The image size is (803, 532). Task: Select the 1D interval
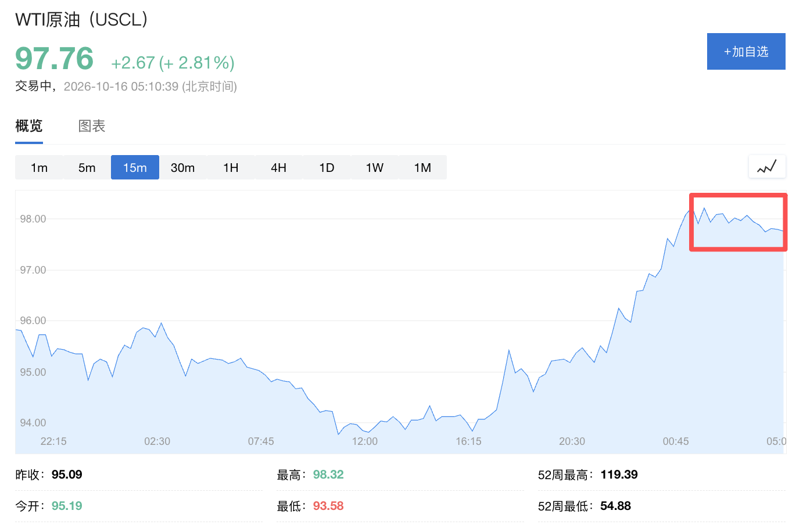pyautogui.click(x=327, y=167)
